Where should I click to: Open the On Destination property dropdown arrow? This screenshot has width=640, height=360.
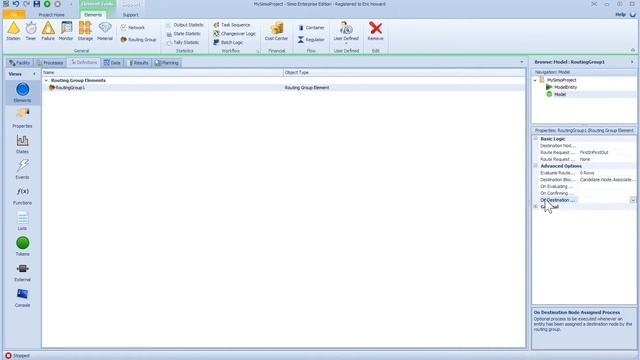[x=633, y=200]
